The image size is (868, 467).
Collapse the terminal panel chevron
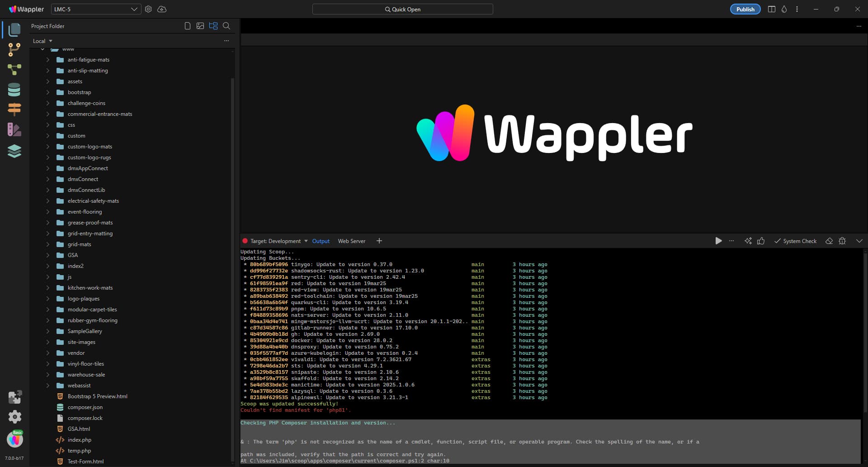859,241
